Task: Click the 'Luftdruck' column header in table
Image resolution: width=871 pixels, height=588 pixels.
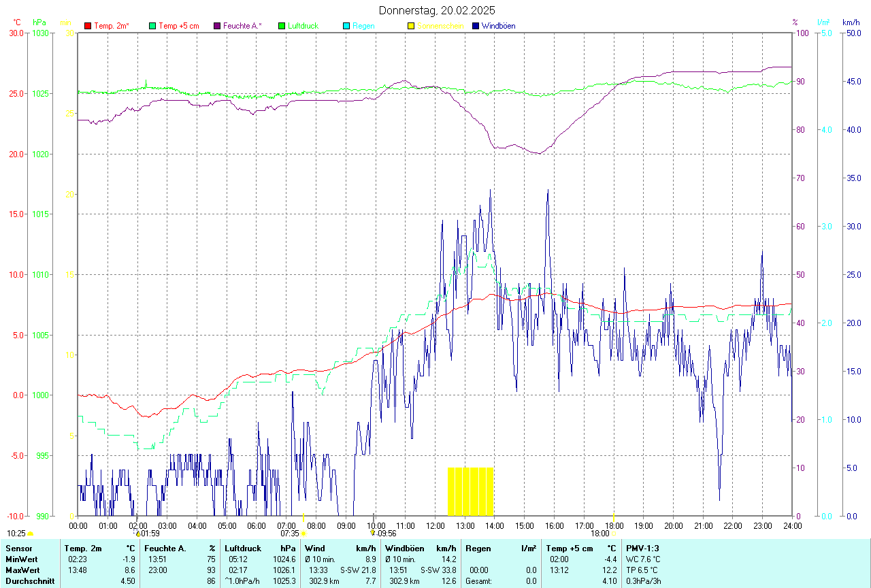Action: point(243,548)
